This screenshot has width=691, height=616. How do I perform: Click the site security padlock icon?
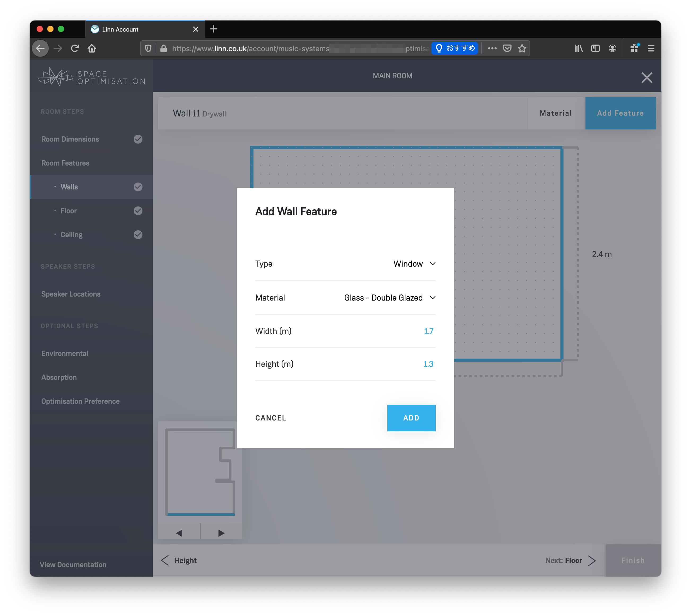pyautogui.click(x=163, y=48)
